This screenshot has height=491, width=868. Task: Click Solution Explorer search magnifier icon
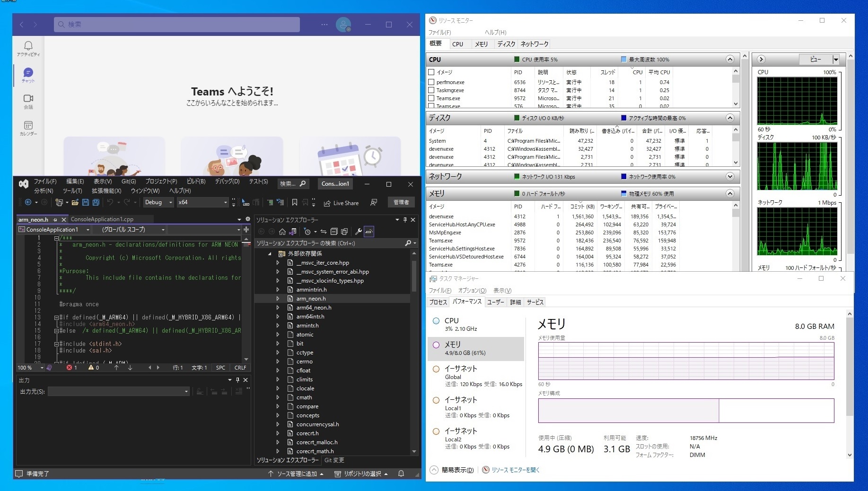408,243
